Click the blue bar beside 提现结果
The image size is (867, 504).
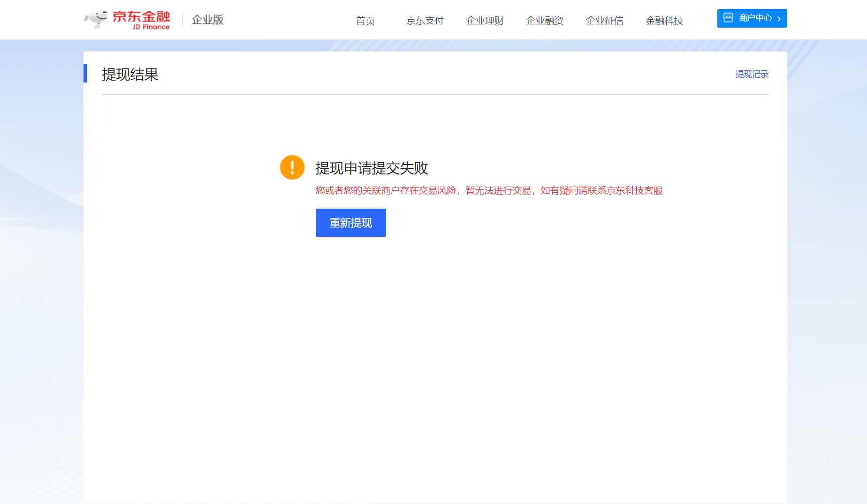(85, 73)
